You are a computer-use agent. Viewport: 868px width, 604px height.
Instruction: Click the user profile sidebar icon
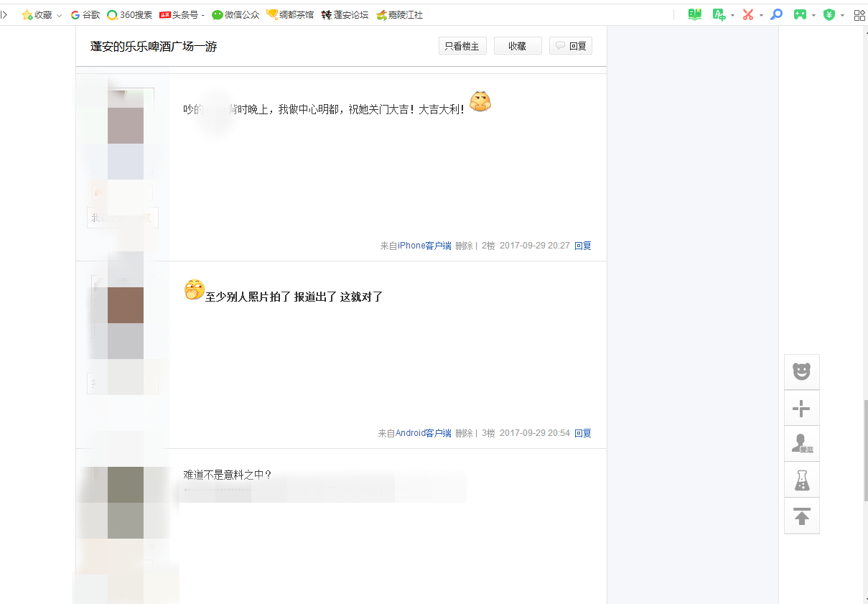point(801,444)
